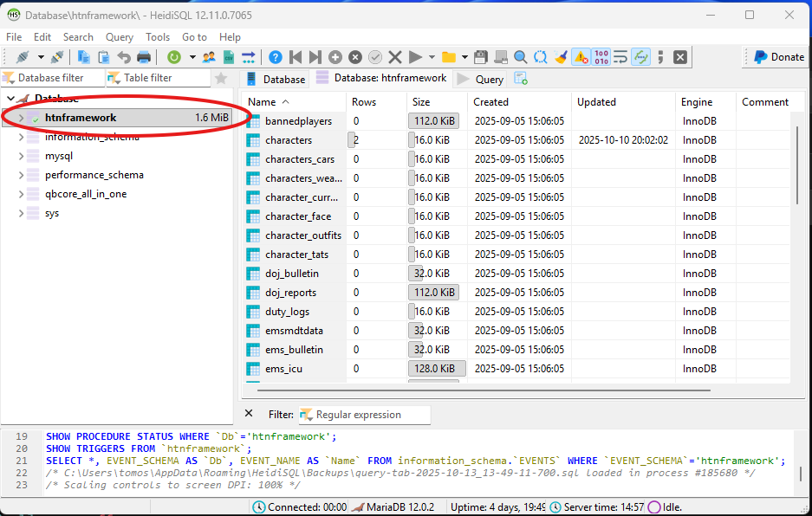Click the broom clear editor icon
The width and height of the screenshot is (812, 516).
pos(561,57)
